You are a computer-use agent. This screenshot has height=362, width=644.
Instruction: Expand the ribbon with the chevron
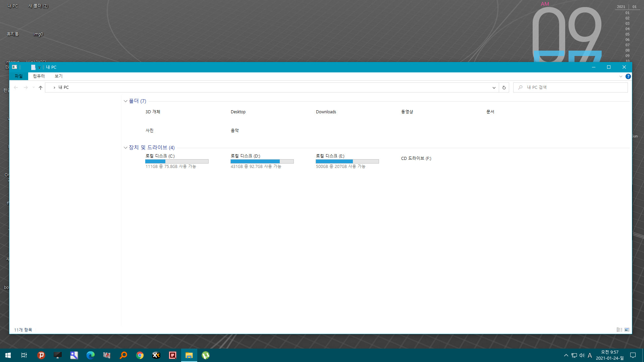(x=621, y=76)
